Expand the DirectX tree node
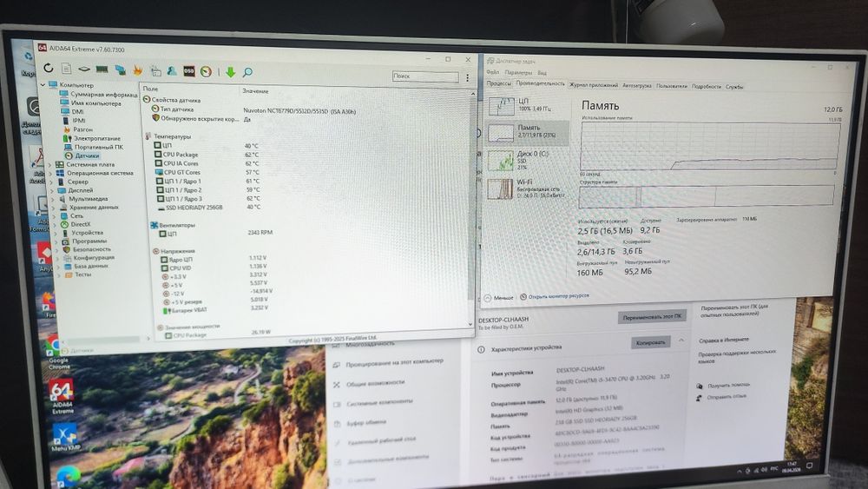Viewport: 868px width, 489px height. pyautogui.click(x=56, y=224)
